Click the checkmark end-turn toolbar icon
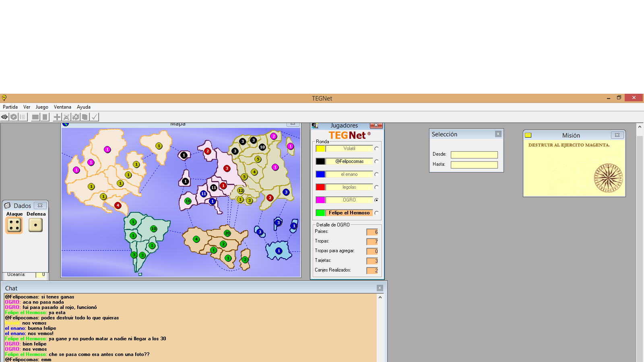 94,117
